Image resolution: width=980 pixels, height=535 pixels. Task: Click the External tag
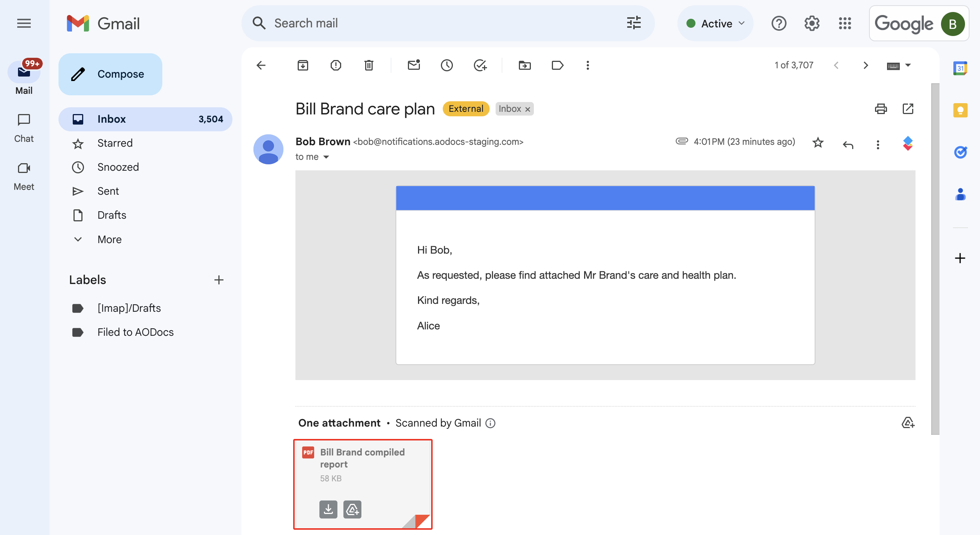coord(466,109)
